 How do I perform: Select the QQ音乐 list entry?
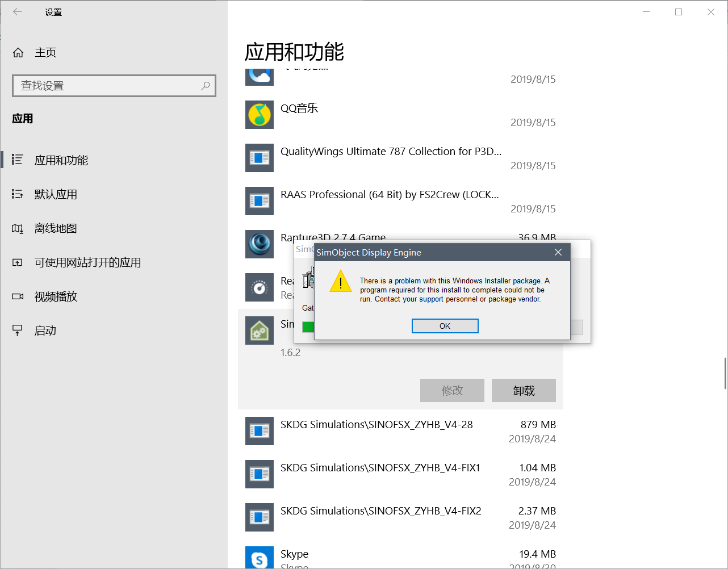point(400,115)
